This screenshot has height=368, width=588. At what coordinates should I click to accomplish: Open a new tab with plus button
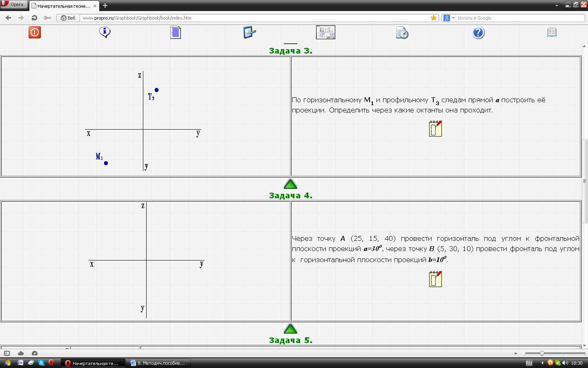click(x=105, y=6)
